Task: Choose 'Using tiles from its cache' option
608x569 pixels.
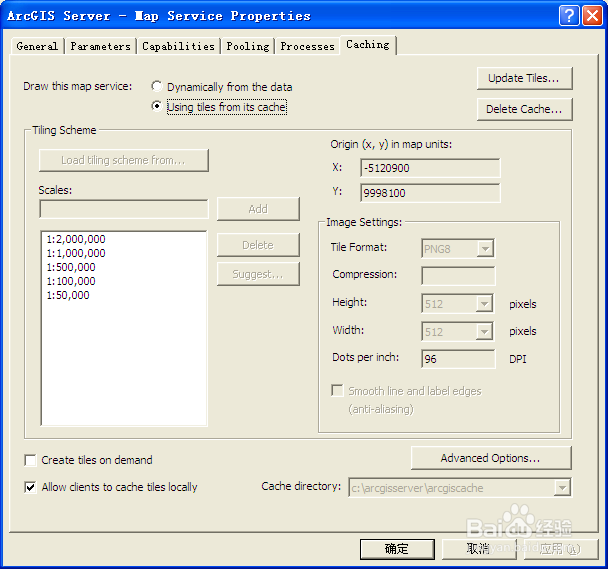Action: (157, 106)
